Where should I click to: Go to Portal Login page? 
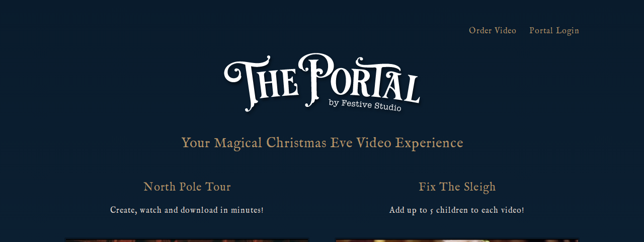(x=554, y=31)
